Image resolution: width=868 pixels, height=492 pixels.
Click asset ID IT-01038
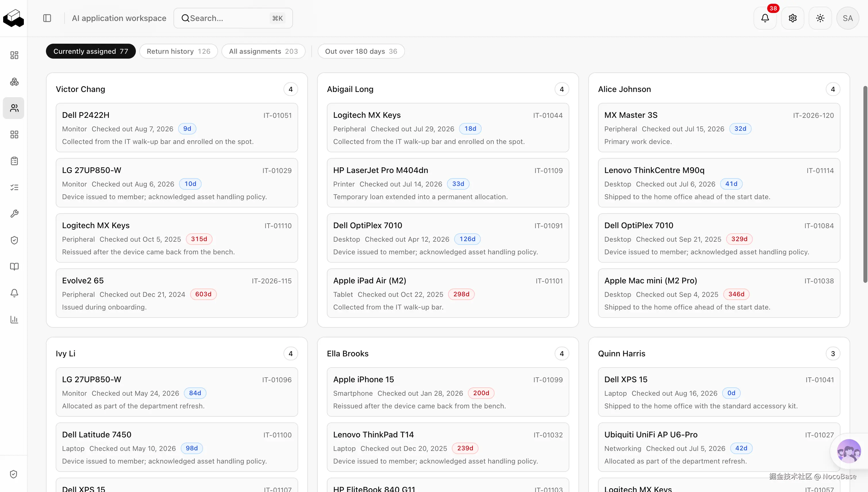point(819,281)
